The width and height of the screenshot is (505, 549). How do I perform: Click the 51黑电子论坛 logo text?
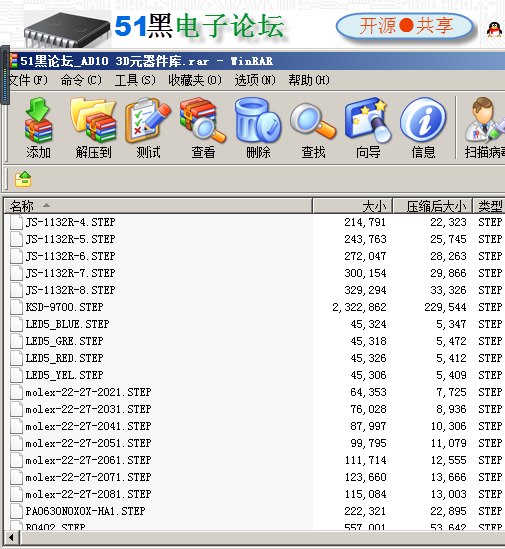point(199,26)
